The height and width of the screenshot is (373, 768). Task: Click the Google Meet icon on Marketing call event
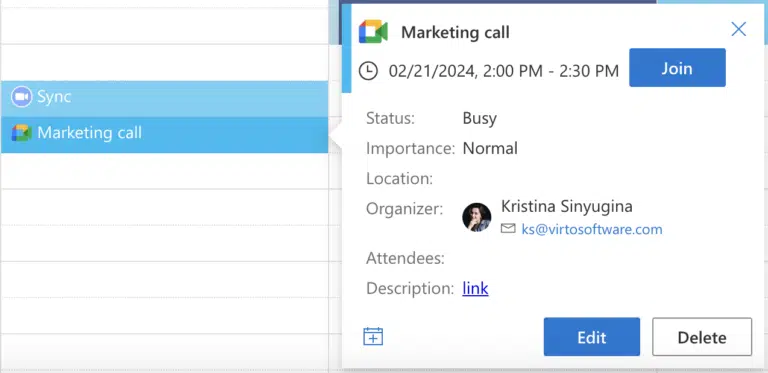[22, 133]
